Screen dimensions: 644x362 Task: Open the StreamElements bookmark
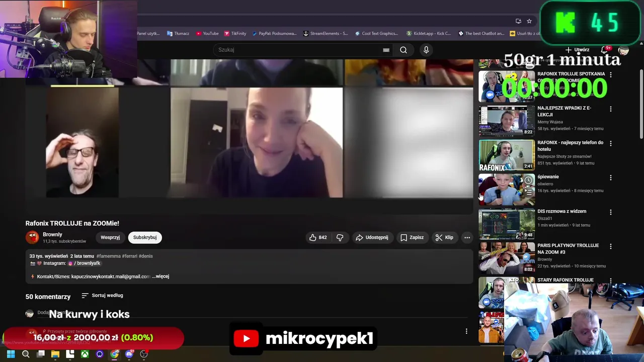(326, 34)
